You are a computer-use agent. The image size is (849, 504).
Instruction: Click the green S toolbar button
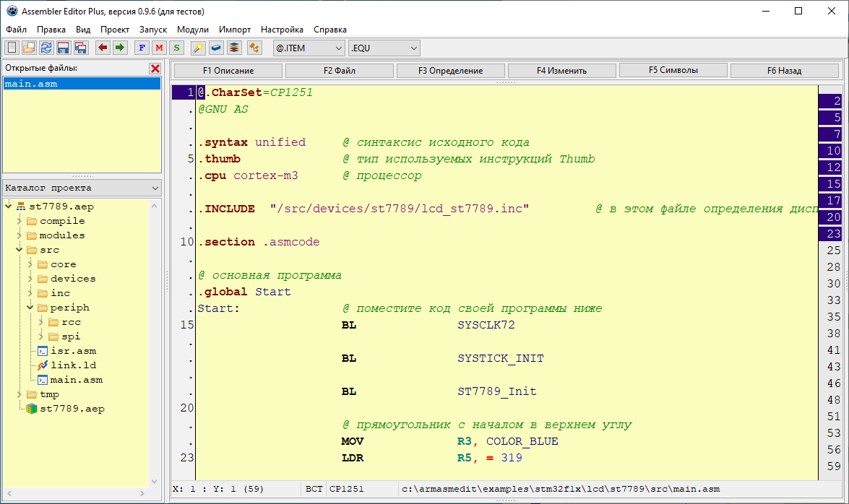[x=176, y=48]
